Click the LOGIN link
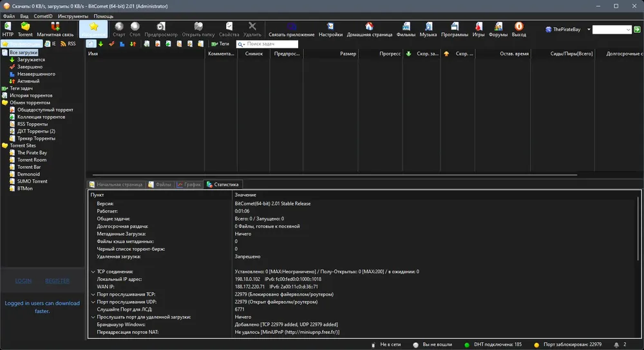The image size is (644, 350). [23, 281]
